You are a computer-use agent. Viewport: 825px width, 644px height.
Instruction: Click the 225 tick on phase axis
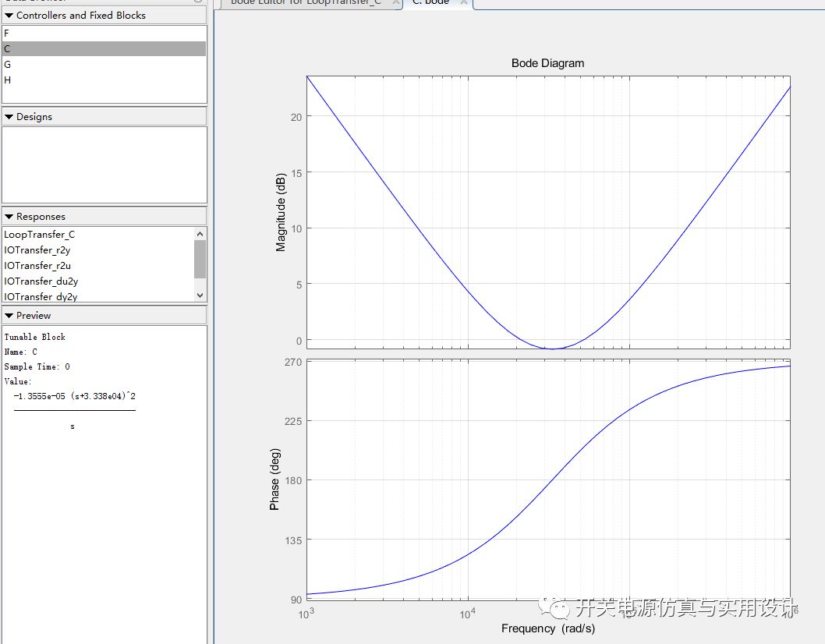tap(294, 422)
